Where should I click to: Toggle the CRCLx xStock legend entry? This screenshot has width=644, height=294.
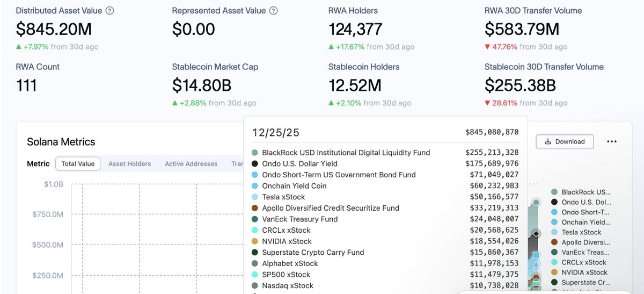pos(579,262)
